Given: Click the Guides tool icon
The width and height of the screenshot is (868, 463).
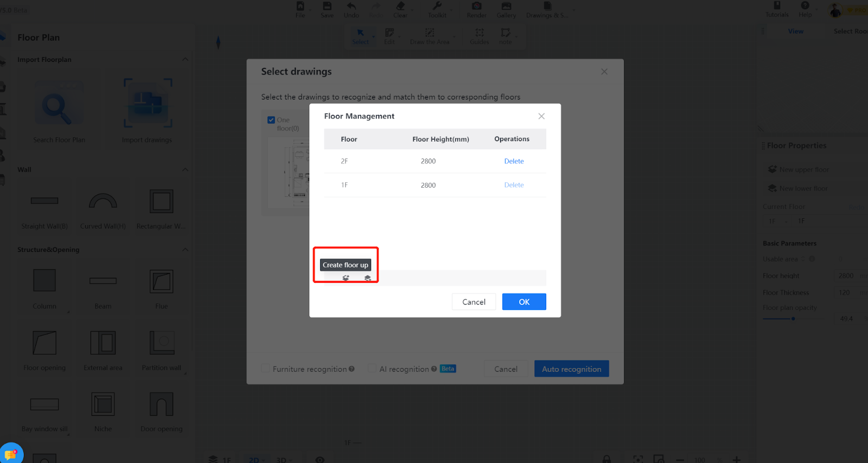Looking at the screenshot, I should (480, 33).
